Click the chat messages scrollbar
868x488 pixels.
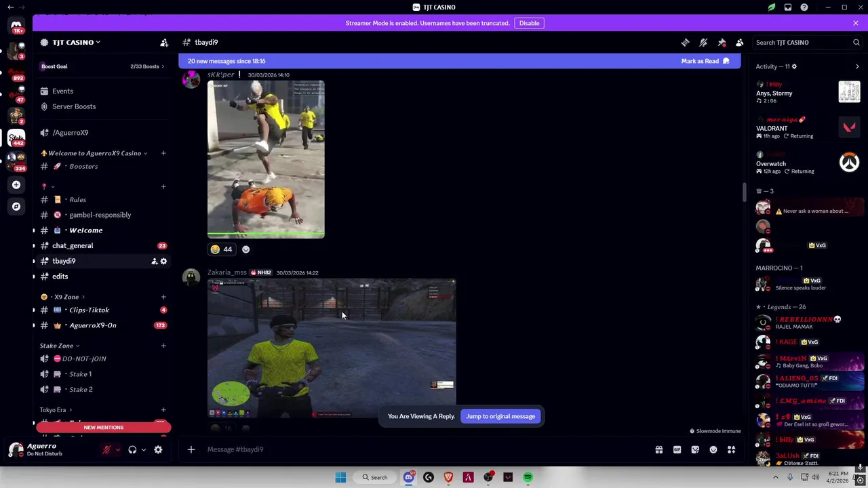click(744, 192)
